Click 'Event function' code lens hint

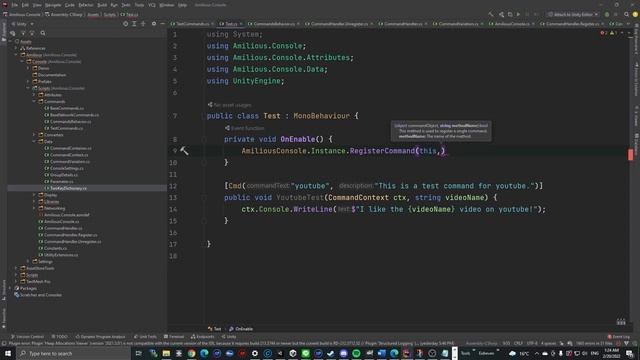coord(247,128)
